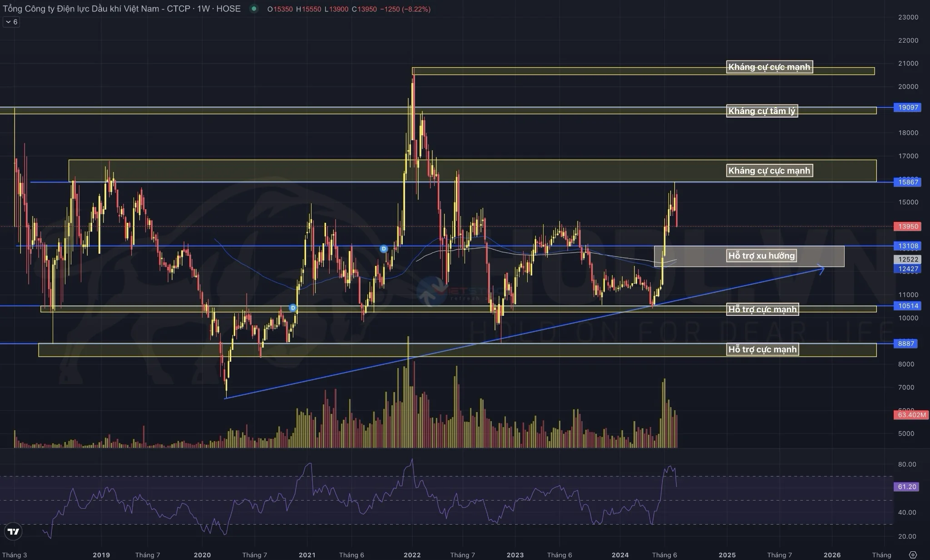This screenshot has width=930, height=560.
Task: Click the dividend D marker near 2021
Action: [293, 308]
